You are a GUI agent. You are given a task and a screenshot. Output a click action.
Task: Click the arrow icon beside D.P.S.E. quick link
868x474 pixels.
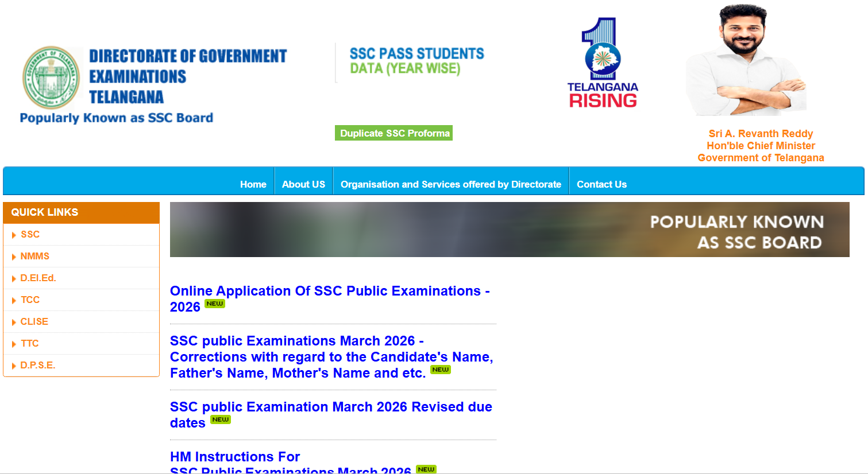point(15,365)
